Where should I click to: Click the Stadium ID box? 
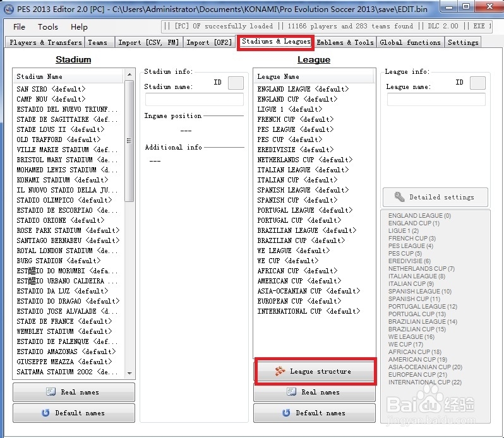click(x=236, y=83)
